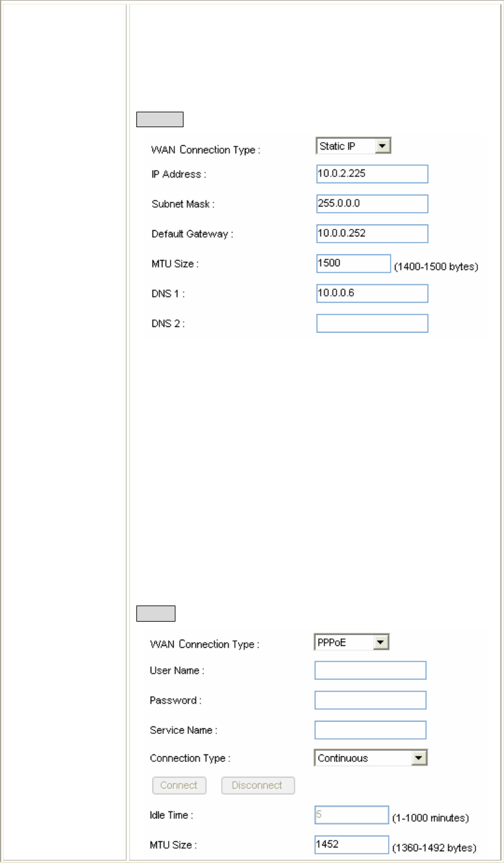Image resolution: width=504 pixels, height=863 pixels.
Task: Click the MTU Size field containing 1452
Action: point(351,844)
